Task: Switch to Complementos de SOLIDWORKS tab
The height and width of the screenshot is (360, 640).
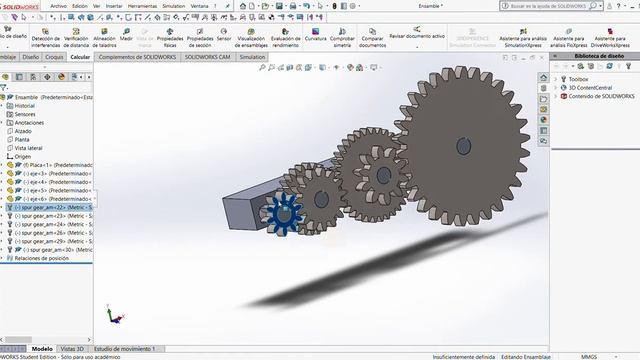Action: pos(137,57)
